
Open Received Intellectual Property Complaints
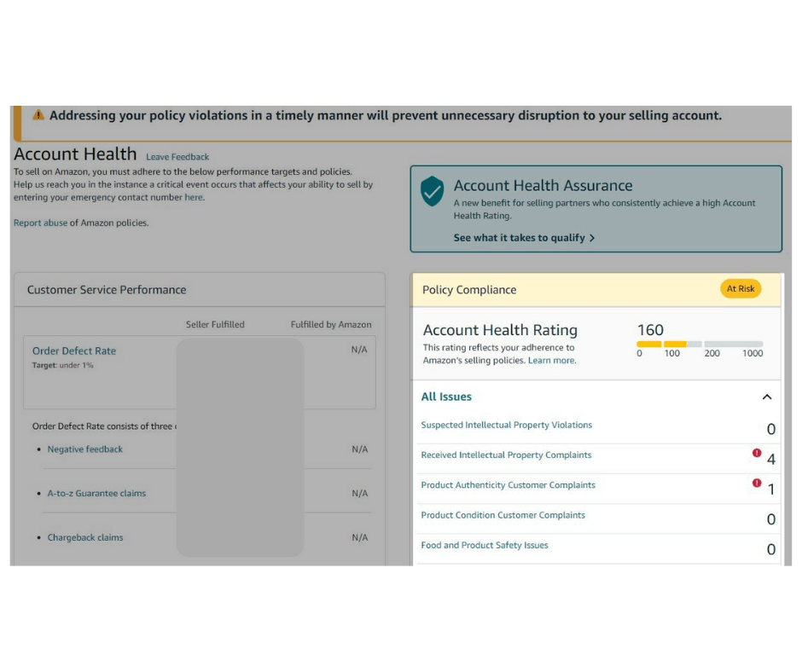[506, 455]
